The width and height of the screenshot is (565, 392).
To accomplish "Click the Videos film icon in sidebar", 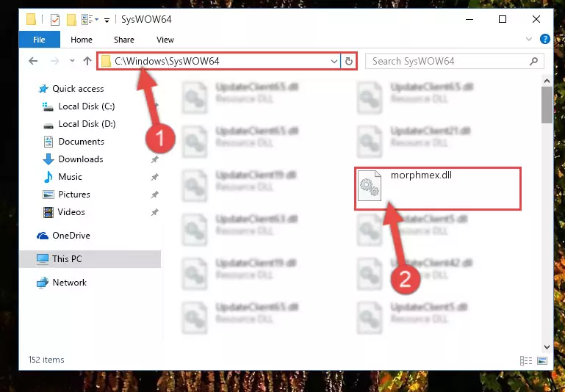I will [48, 212].
